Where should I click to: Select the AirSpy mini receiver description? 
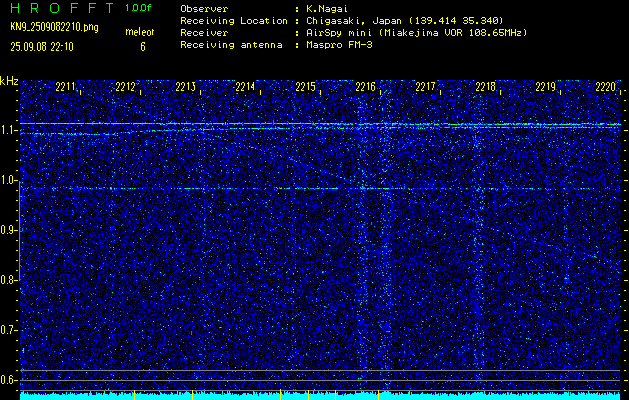[417, 33]
